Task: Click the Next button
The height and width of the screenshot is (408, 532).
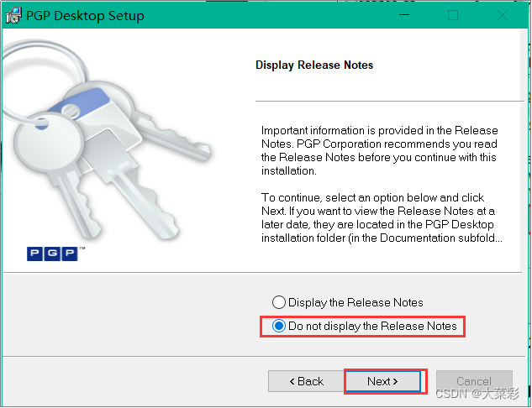Action: pyautogui.click(x=382, y=381)
